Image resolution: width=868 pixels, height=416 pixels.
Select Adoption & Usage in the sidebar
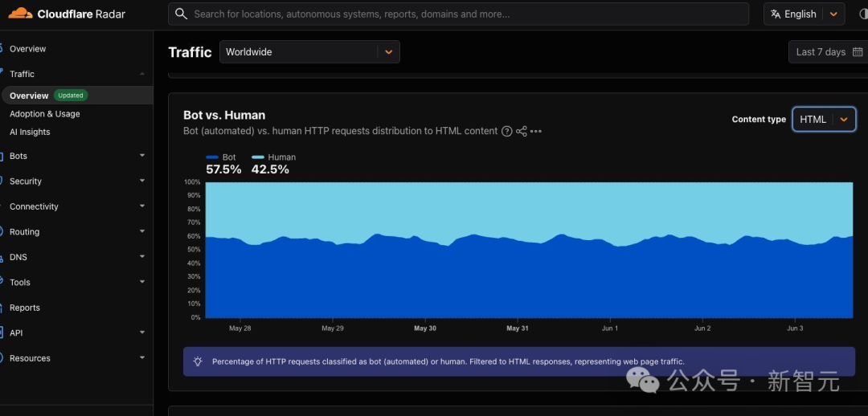45,114
